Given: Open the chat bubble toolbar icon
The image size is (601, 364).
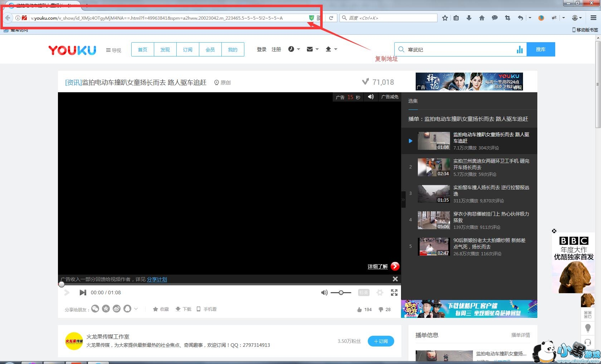Looking at the screenshot, I should pos(495,18).
